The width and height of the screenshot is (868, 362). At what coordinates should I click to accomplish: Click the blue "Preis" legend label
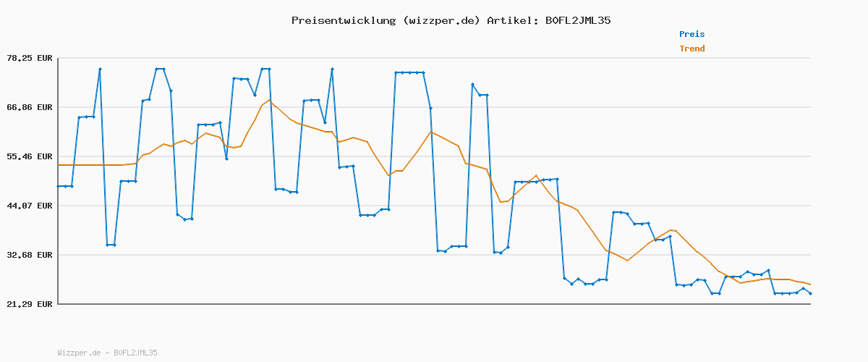coord(692,34)
